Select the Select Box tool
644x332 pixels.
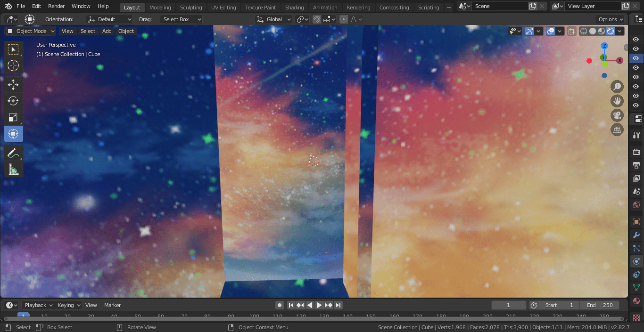click(13, 49)
